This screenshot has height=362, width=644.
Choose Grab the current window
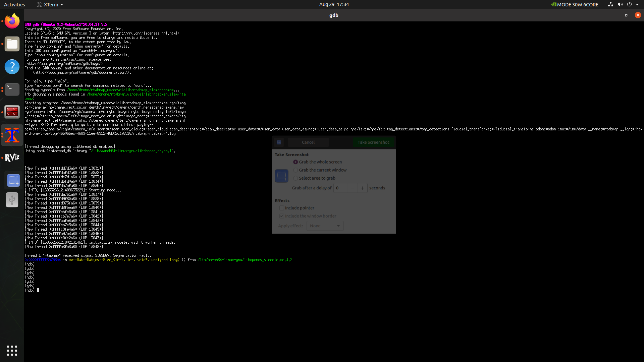click(x=296, y=170)
